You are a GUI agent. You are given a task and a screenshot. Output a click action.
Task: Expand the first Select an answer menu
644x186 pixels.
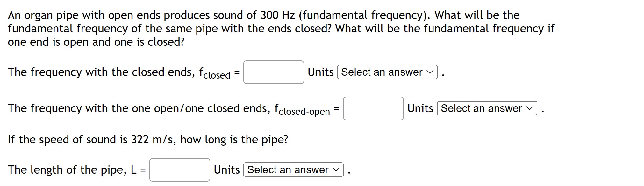pyautogui.click(x=387, y=72)
